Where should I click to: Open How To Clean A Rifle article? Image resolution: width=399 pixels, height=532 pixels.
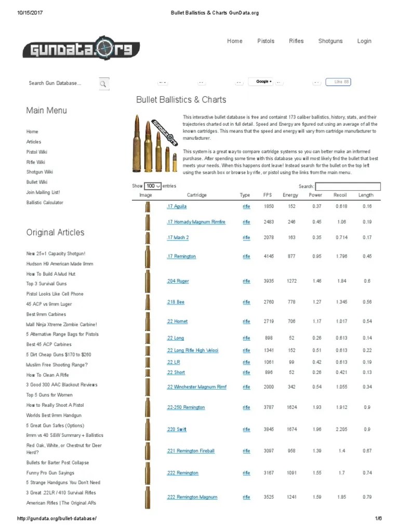click(x=47, y=375)
